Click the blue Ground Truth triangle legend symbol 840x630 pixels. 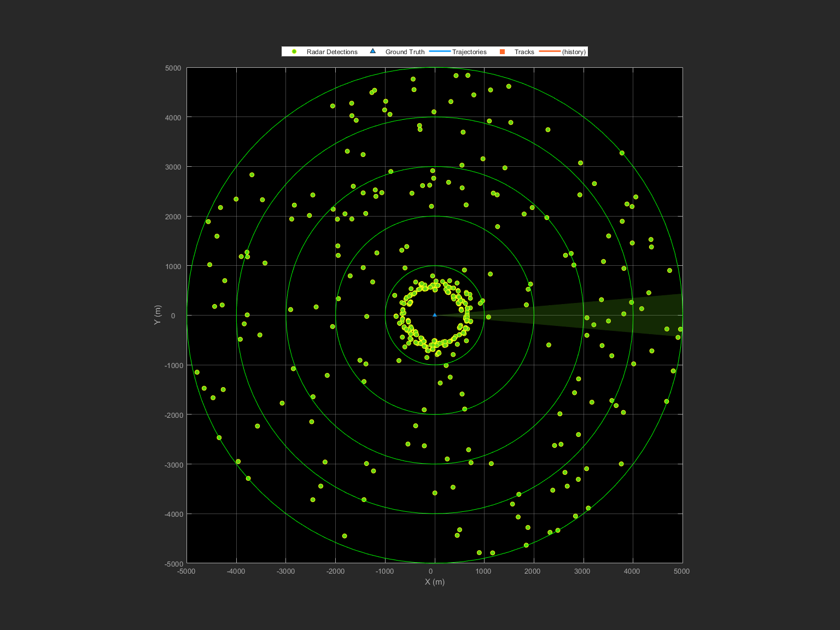[372, 51]
